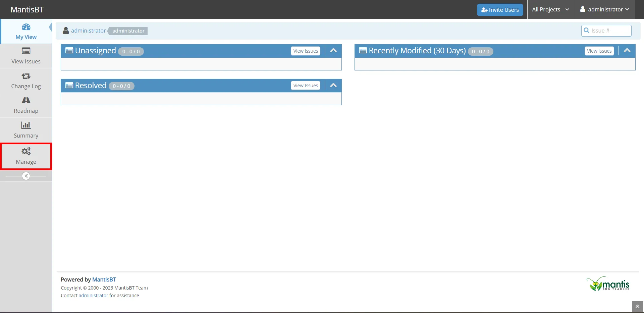Screen dimensions: 644x313
Task: Collapse the Recently Modified panel
Action: pyautogui.click(x=627, y=51)
